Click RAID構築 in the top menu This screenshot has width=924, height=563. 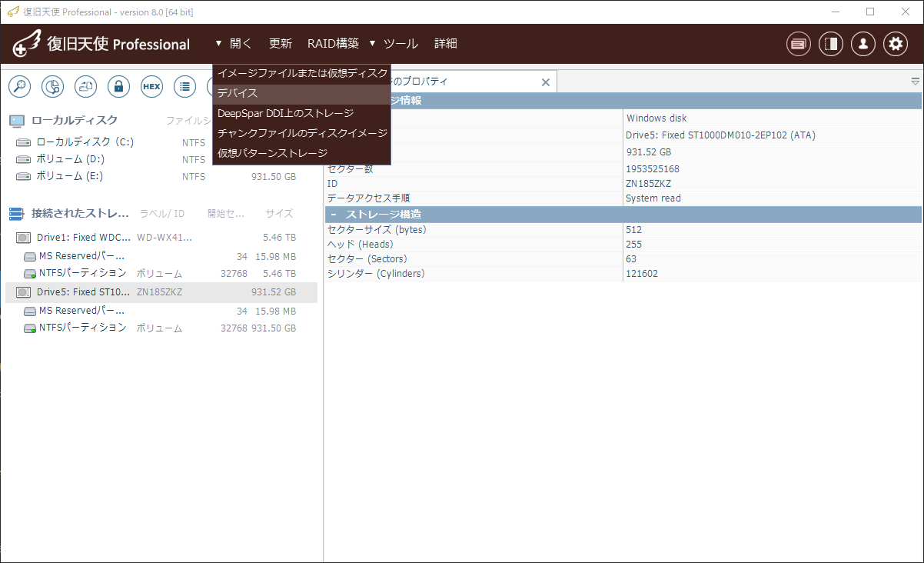[333, 44]
